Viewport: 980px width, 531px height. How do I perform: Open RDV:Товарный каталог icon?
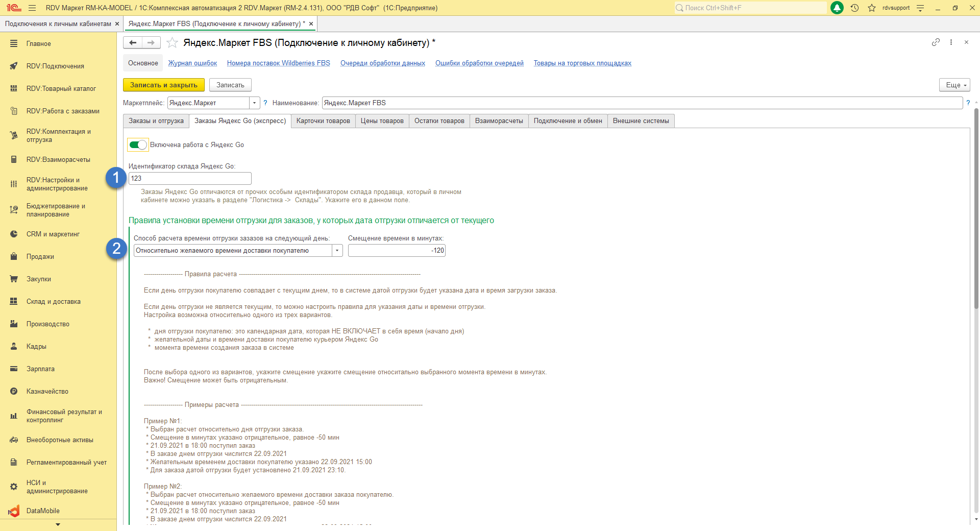coord(14,89)
